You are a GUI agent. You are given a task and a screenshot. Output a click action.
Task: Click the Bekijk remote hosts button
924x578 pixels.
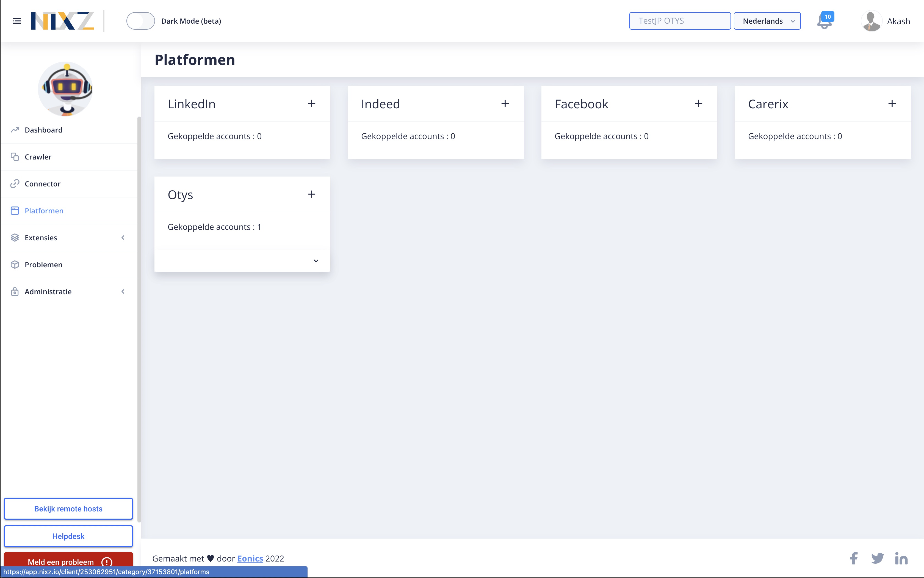(x=68, y=509)
